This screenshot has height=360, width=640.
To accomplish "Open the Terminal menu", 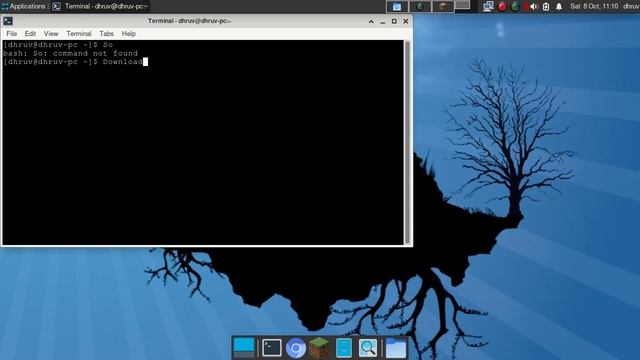I will (x=79, y=34).
